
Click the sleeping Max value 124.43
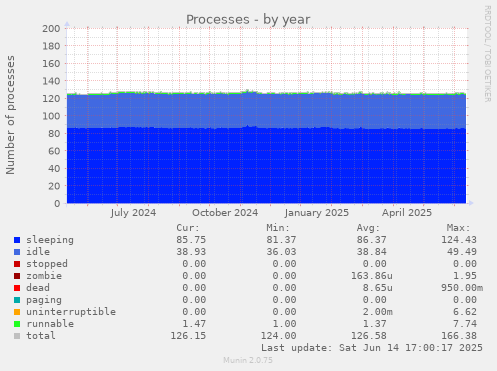pyautogui.click(x=459, y=240)
